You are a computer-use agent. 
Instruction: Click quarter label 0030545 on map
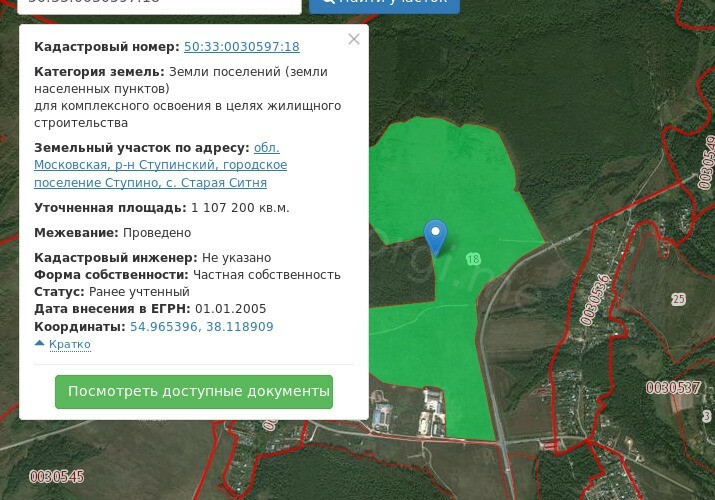click(56, 476)
